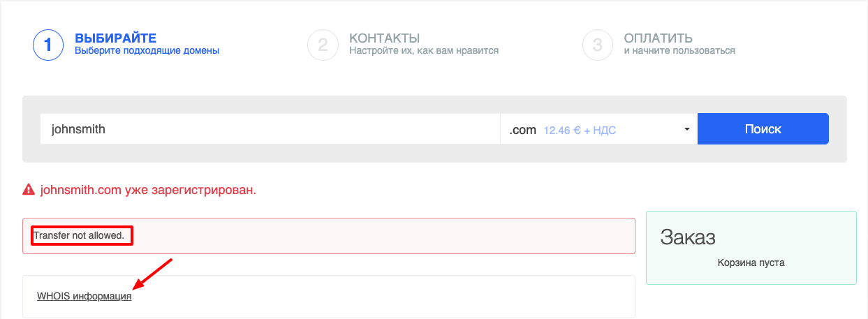Click the 12.46 € + НДС price label
The image size is (868, 319).
click(x=580, y=130)
